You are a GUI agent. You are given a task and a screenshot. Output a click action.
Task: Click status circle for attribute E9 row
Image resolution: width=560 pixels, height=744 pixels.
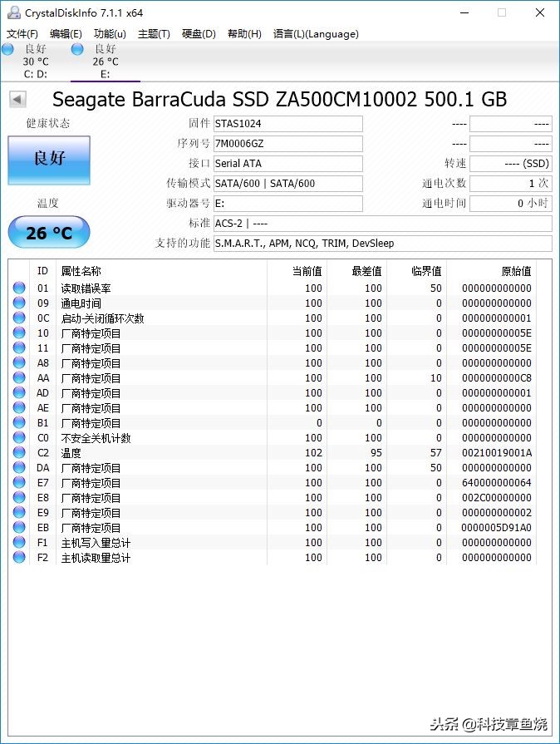point(19,512)
